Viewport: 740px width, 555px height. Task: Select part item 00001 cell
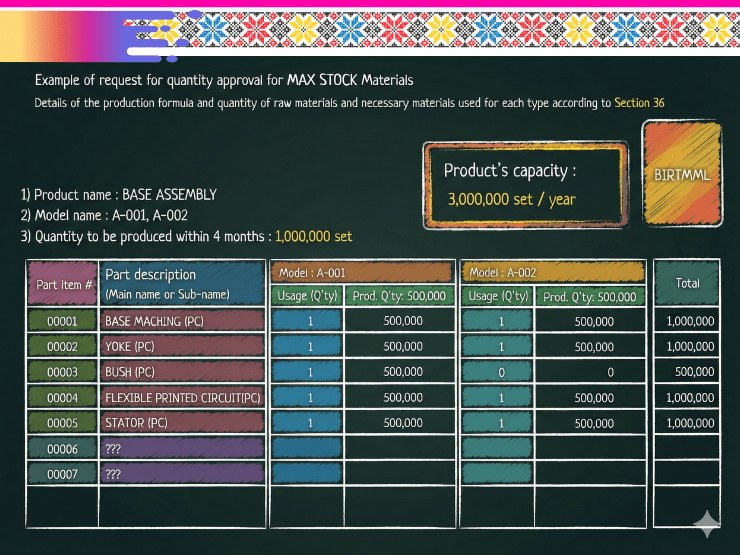(64, 321)
